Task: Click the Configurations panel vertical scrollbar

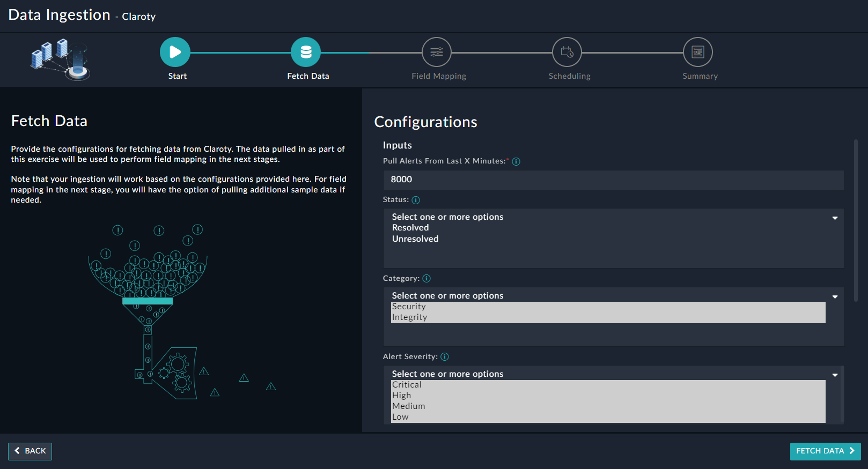Action: tap(856, 220)
